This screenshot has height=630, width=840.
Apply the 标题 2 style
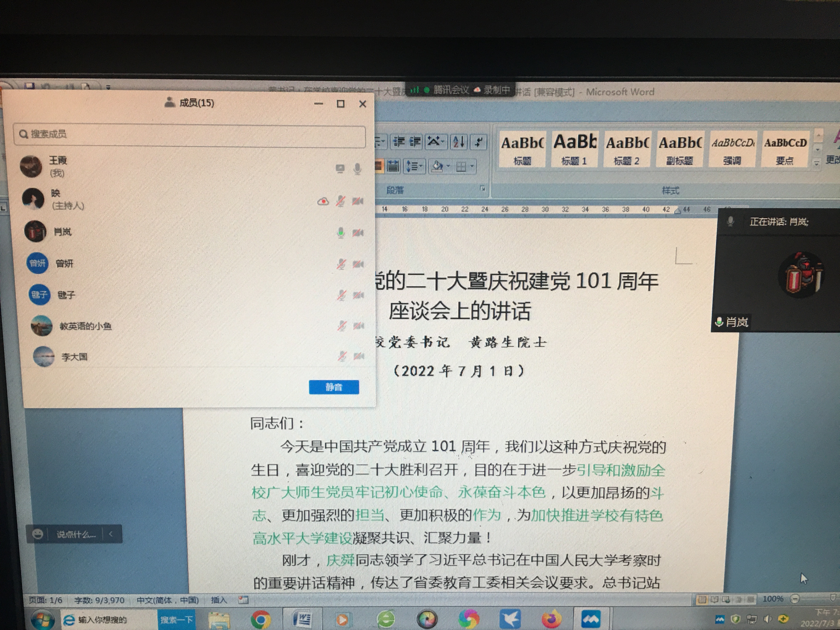pos(627,149)
